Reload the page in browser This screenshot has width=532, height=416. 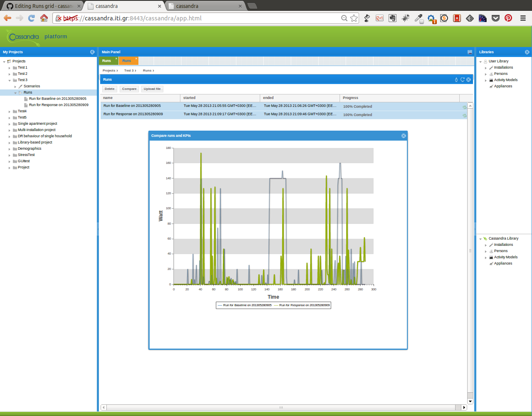pos(31,18)
